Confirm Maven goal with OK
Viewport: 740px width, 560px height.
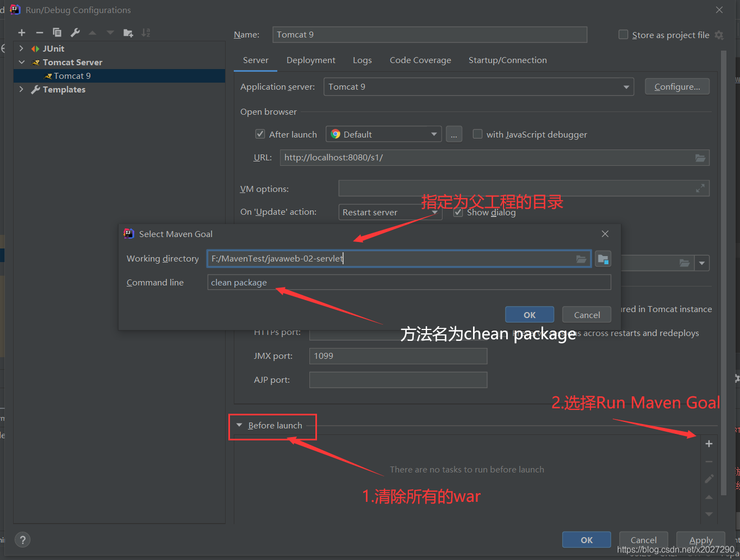click(530, 315)
